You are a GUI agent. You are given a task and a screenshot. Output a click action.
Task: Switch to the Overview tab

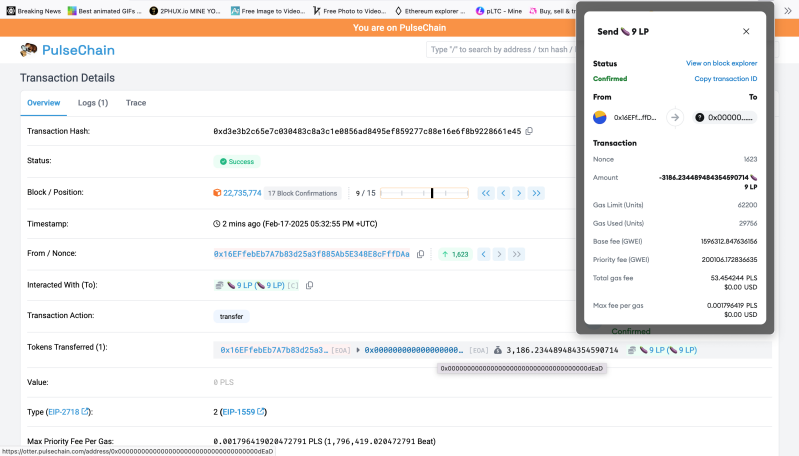43,103
